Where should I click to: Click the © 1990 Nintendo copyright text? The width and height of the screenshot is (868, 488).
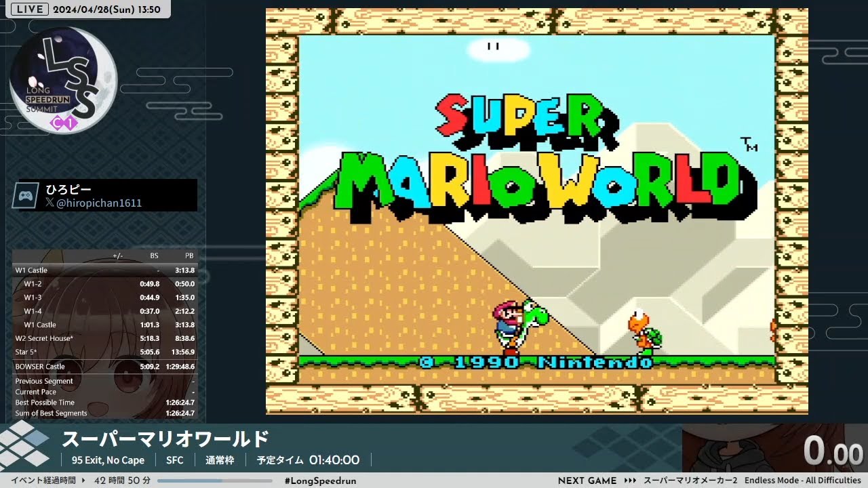point(536,363)
